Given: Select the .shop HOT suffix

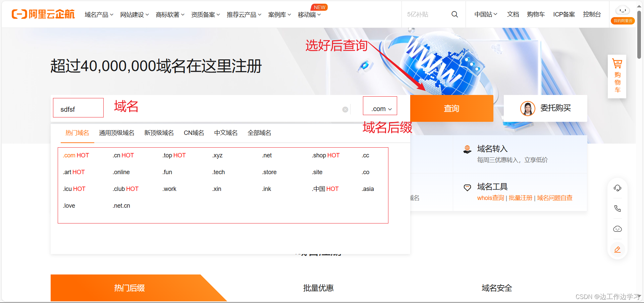Looking at the screenshot, I should [x=326, y=155].
